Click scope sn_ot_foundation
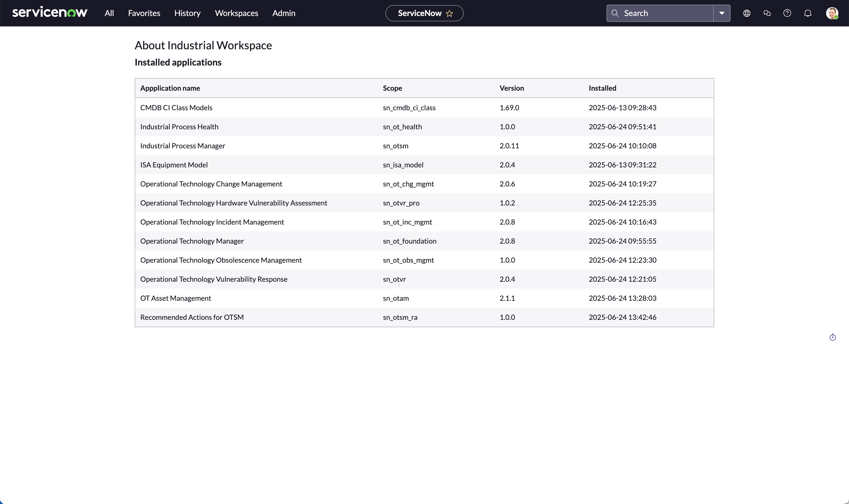 click(410, 241)
